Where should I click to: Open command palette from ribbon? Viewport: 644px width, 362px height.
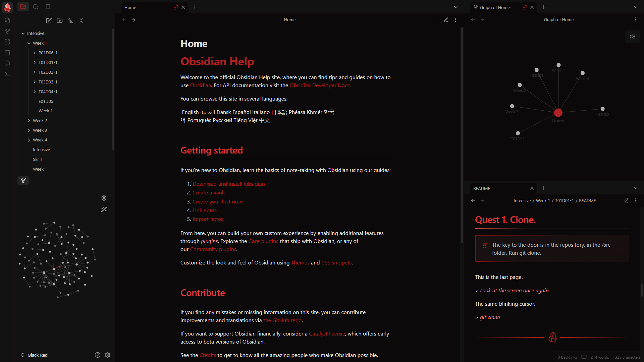pyautogui.click(x=7, y=74)
